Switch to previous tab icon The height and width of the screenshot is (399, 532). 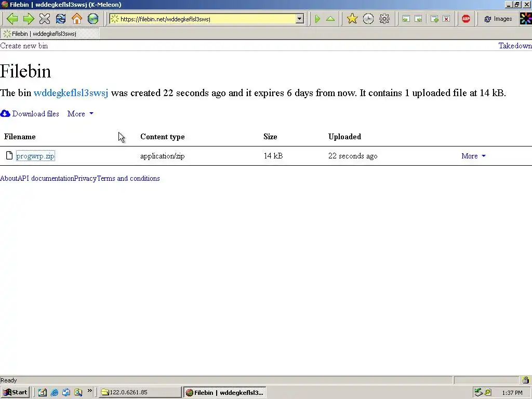(x=406, y=19)
